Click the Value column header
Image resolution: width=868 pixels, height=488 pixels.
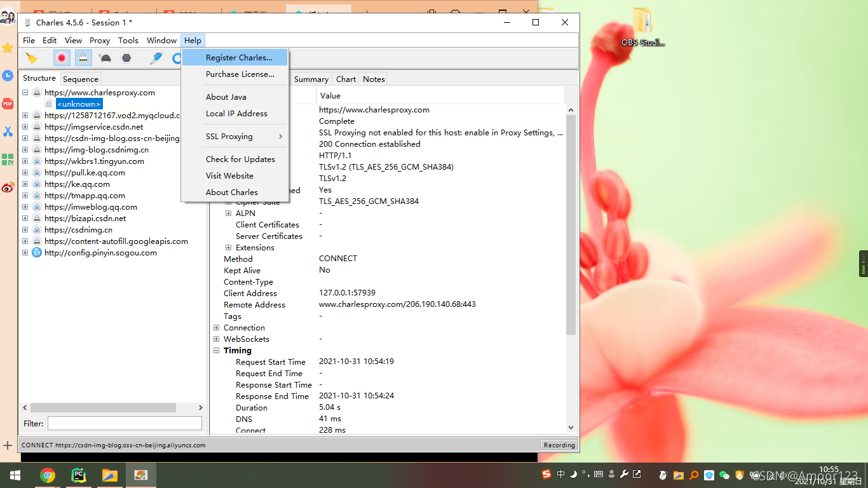[x=440, y=95]
